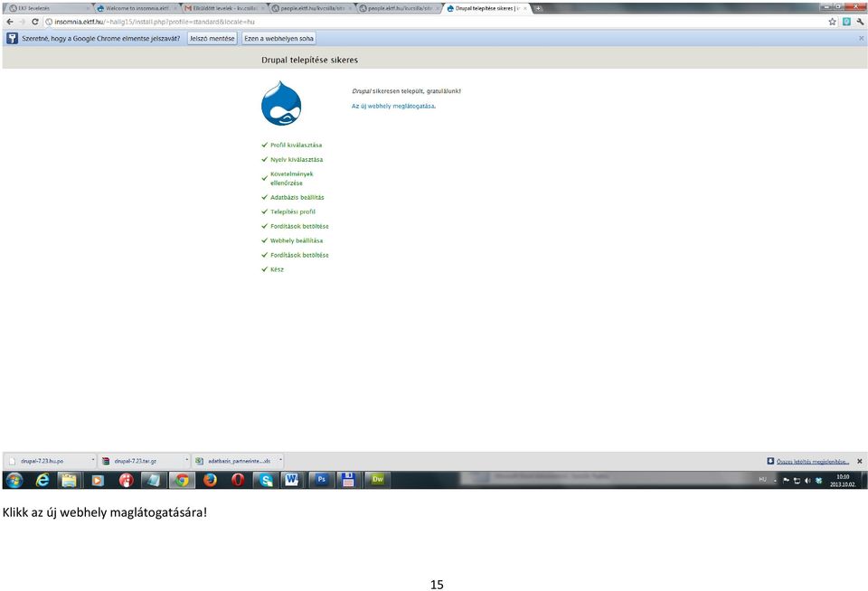Viewport: 868px width, 591px height.
Task: Follow Az új webhely meglátogatása link
Action: point(393,106)
